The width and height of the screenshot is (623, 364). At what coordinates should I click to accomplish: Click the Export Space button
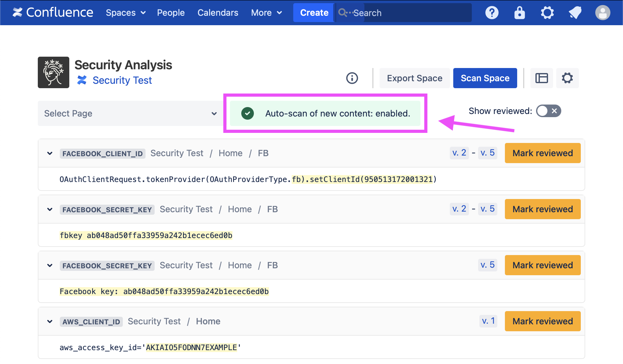tap(414, 78)
